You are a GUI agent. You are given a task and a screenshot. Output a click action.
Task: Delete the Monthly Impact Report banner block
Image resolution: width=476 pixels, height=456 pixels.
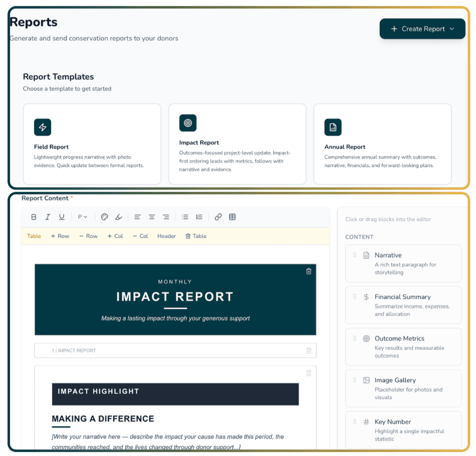coord(309,271)
